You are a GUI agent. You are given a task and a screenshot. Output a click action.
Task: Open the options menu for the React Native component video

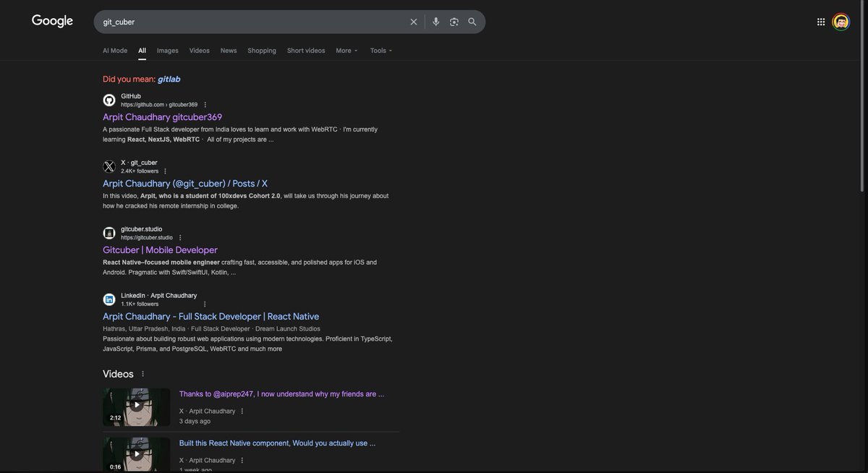242,461
